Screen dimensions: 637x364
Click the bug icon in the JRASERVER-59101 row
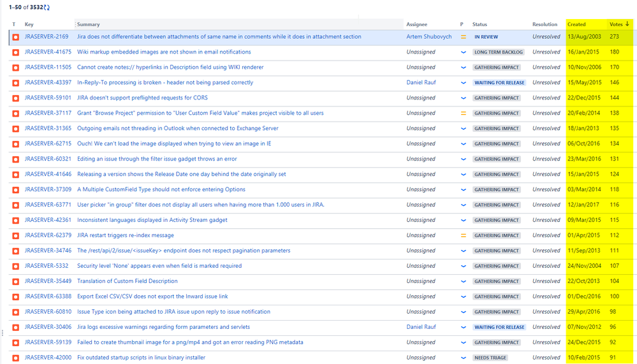click(15, 98)
